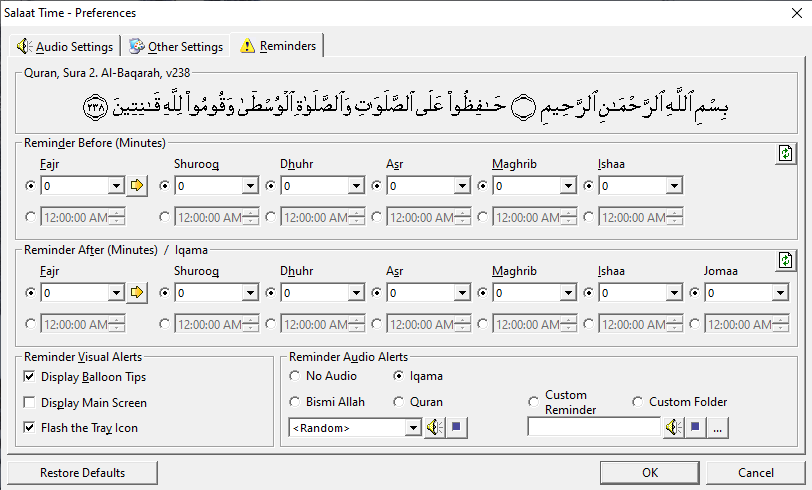Click the custom reminder file path field
The width and height of the screenshot is (812, 490).
[x=593, y=428]
